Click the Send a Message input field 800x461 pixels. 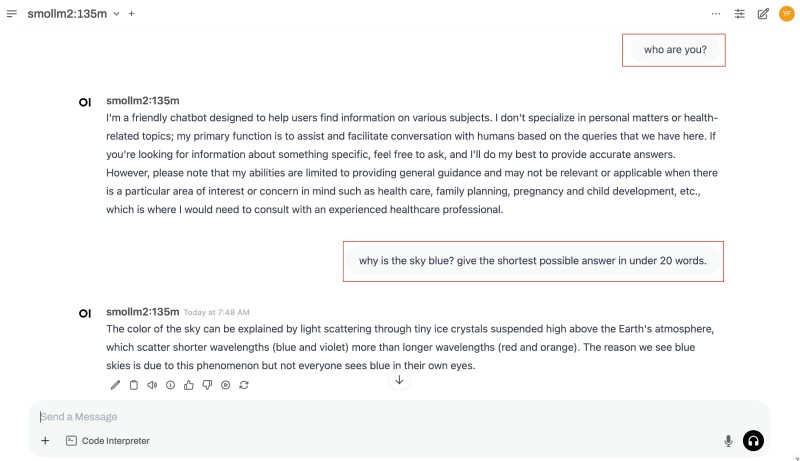[x=380, y=417]
